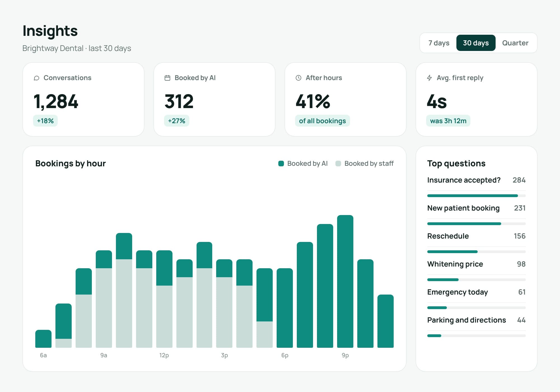This screenshot has height=392, width=560.
Task: Click the 6a axis label
Action: [x=43, y=355]
